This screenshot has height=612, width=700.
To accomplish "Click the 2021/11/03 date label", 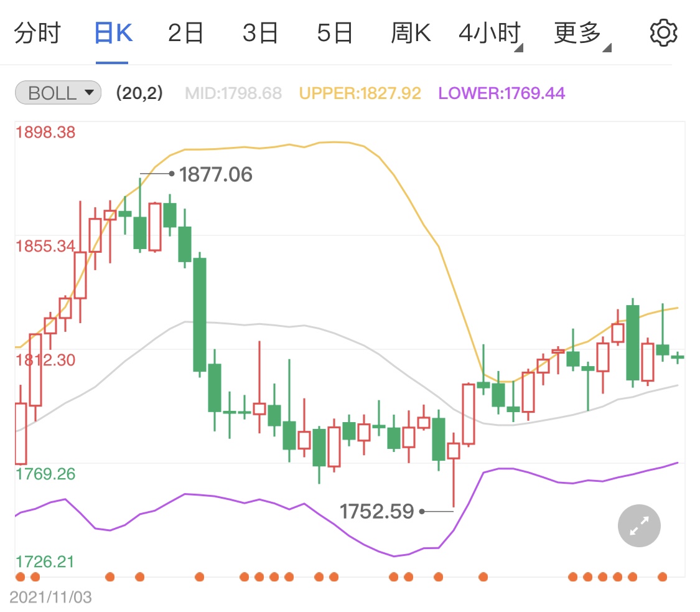I will tap(50, 597).
